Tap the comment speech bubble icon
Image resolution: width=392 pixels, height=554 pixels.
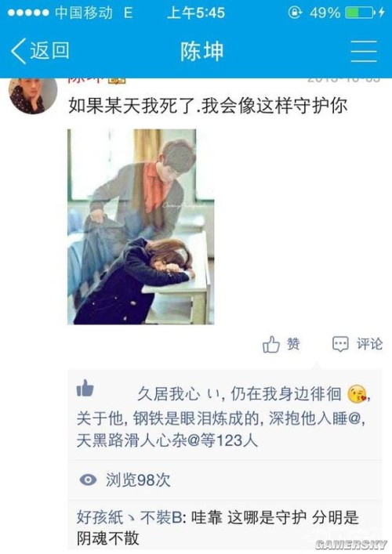340,344
